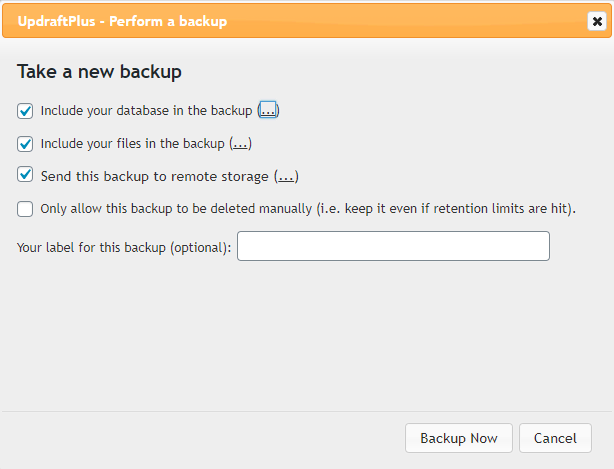The width and height of the screenshot is (614, 469).
Task: Expand file options via the (...) link
Action: click(x=240, y=143)
